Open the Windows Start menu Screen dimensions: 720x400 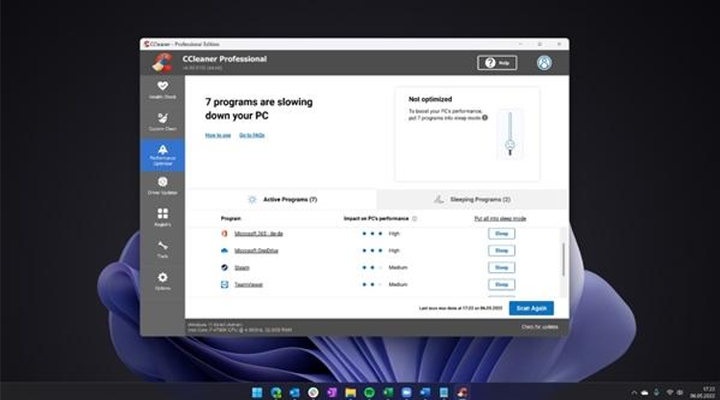point(257,392)
